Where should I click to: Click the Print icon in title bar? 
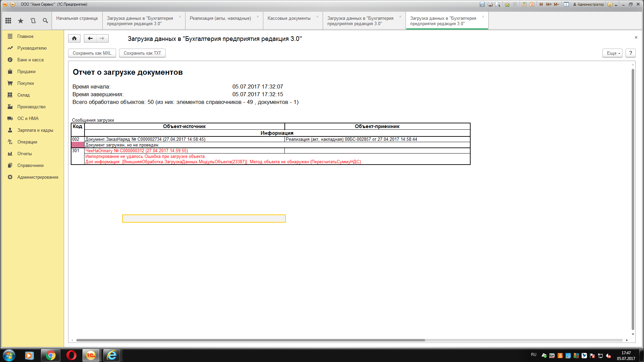[490, 4]
